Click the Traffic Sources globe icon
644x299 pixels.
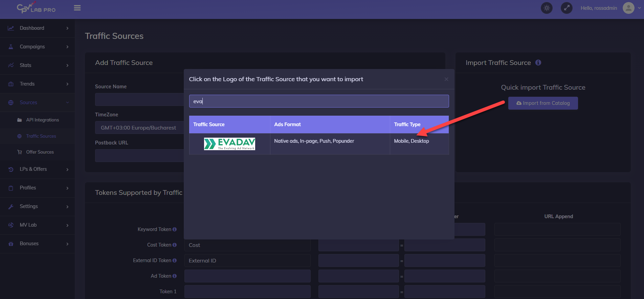(x=19, y=136)
